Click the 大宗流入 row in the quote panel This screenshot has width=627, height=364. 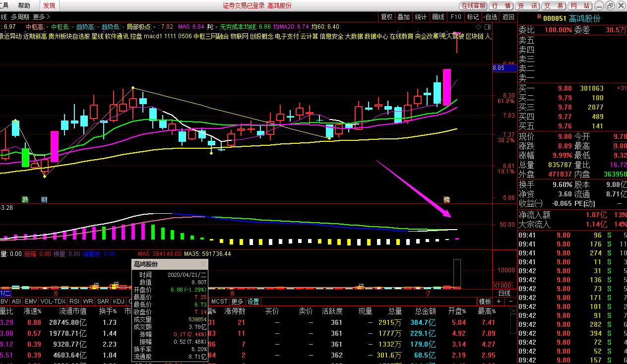(x=572, y=224)
